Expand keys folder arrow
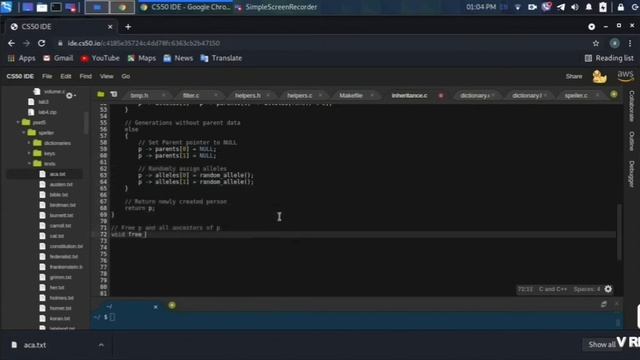 tap(29, 153)
